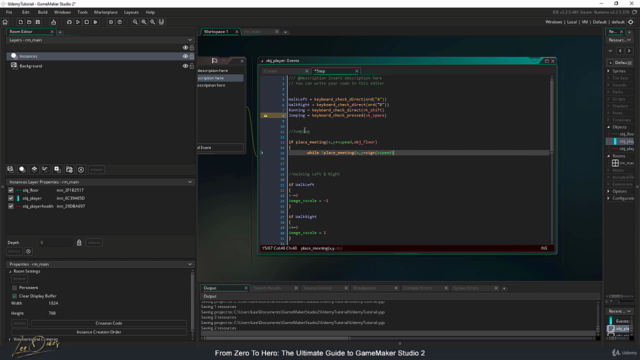Create a new project from the toolbar

click(x=20, y=22)
